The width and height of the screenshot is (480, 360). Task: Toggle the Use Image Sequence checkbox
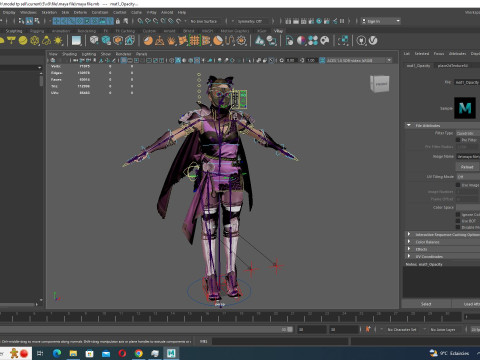click(458, 185)
